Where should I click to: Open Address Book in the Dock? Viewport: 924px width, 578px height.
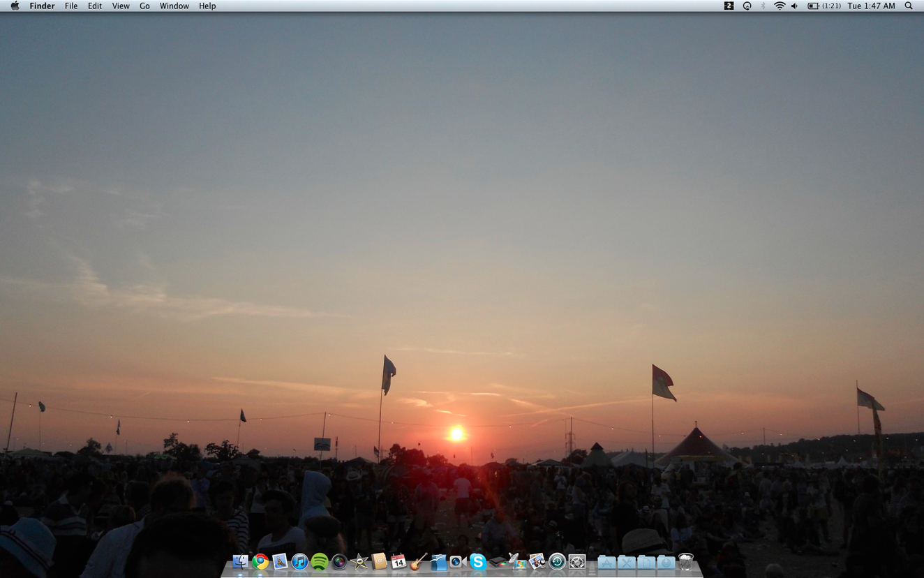click(x=379, y=561)
